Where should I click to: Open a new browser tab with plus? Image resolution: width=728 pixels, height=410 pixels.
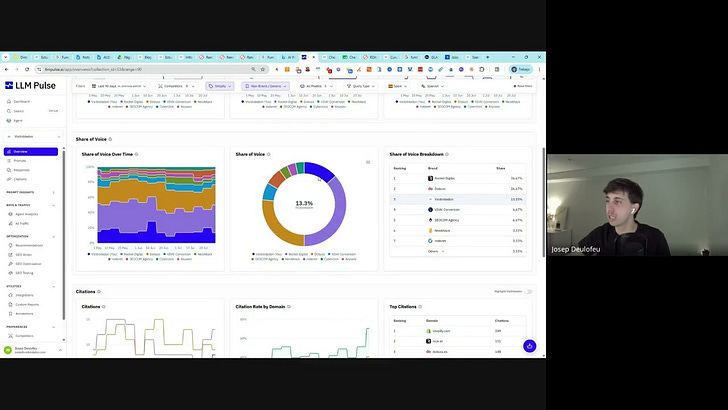pyautogui.click(x=488, y=57)
